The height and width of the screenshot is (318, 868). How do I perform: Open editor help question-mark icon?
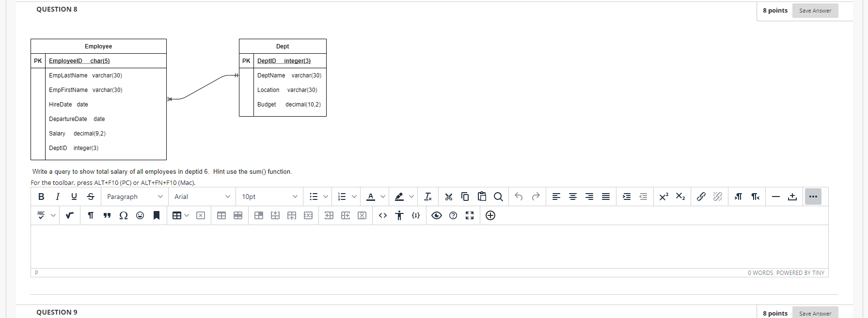453,215
